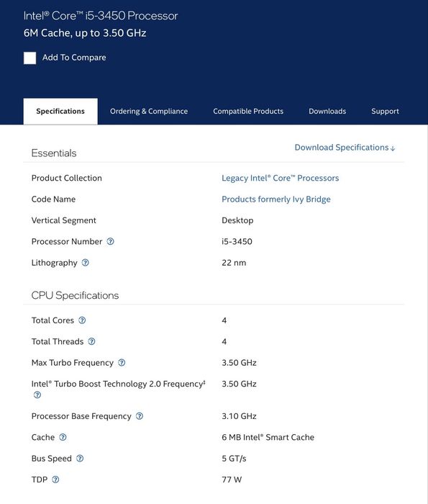Follow Products formerly Ivy Bridge link

click(x=276, y=199)
